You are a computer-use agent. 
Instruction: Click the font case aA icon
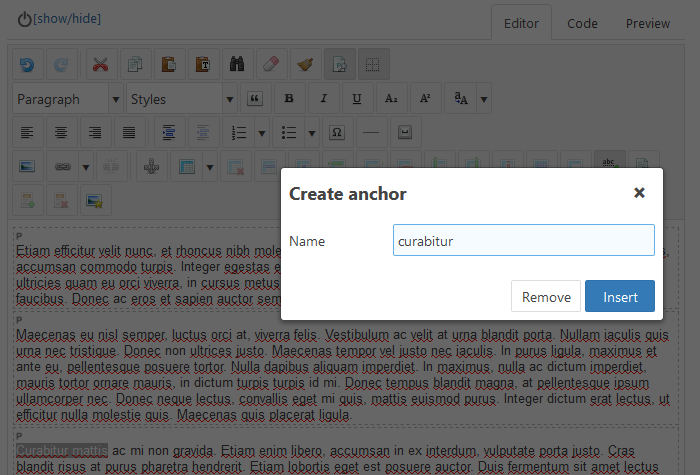460,99
